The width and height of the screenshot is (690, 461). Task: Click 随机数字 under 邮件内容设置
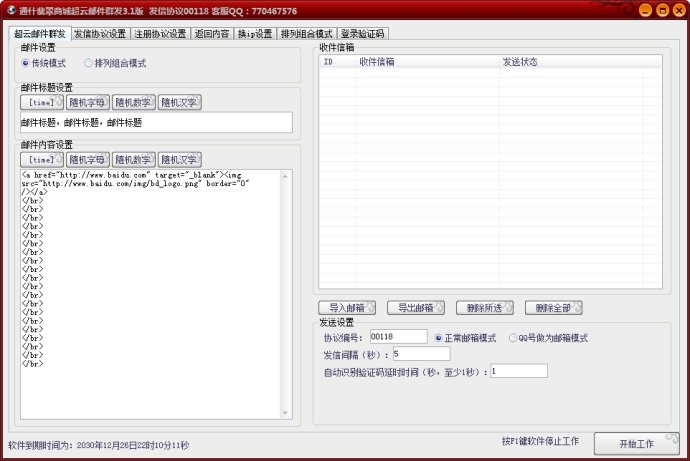[133, 159]
